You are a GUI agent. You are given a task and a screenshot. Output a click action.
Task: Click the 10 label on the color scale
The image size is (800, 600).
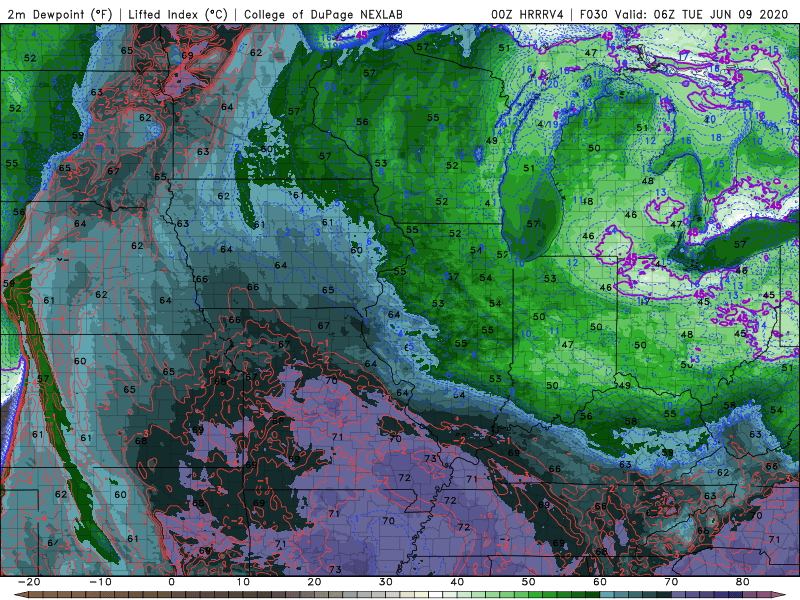coord(243,582)
